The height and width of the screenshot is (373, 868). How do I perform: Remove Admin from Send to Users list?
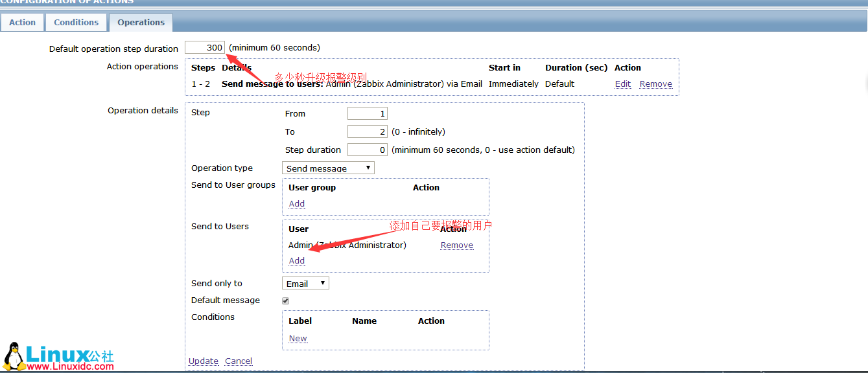tap(456, 245)
